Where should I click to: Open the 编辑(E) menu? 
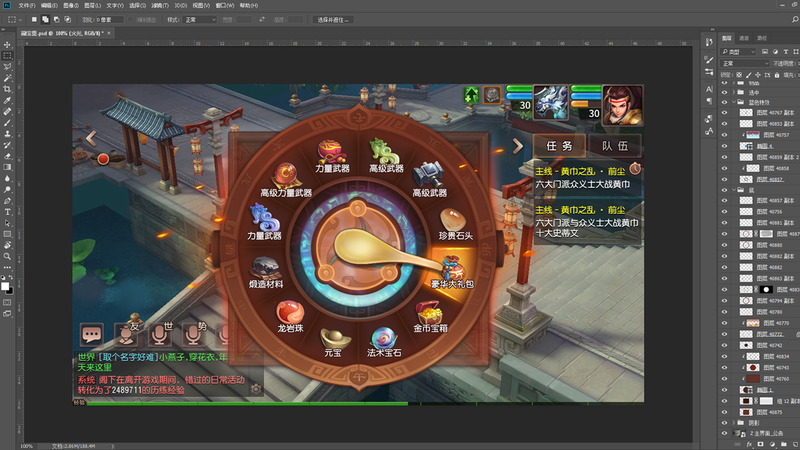[49, 5]
